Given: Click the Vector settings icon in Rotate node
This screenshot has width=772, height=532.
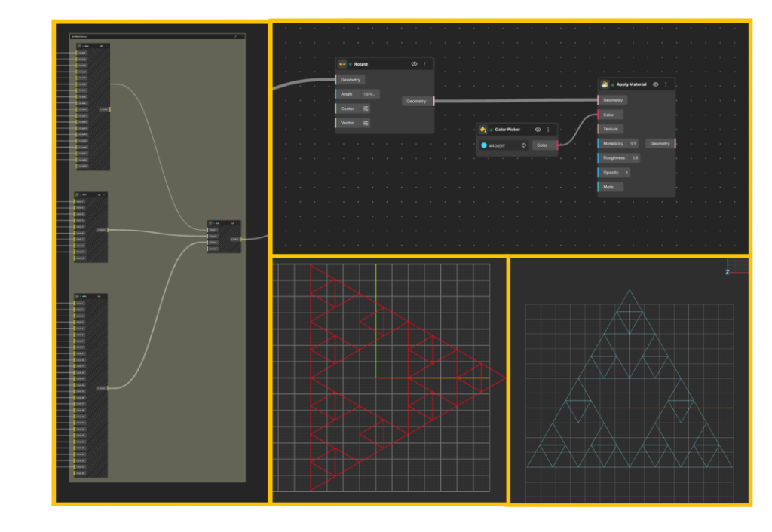Looking at the screenshot, I should point(366,123).
